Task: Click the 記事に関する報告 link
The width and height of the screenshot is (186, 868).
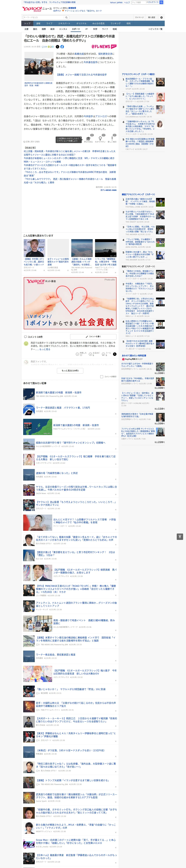Action: coord(32,141)
